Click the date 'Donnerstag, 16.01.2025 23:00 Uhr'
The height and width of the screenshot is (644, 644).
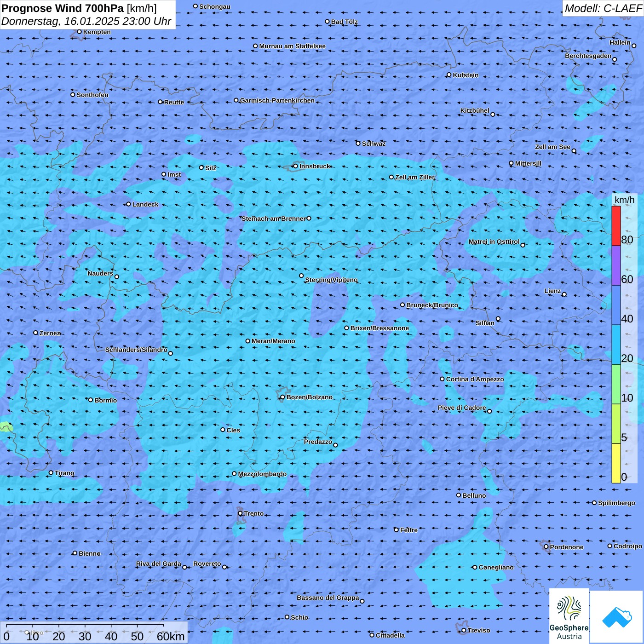[86, 21]
